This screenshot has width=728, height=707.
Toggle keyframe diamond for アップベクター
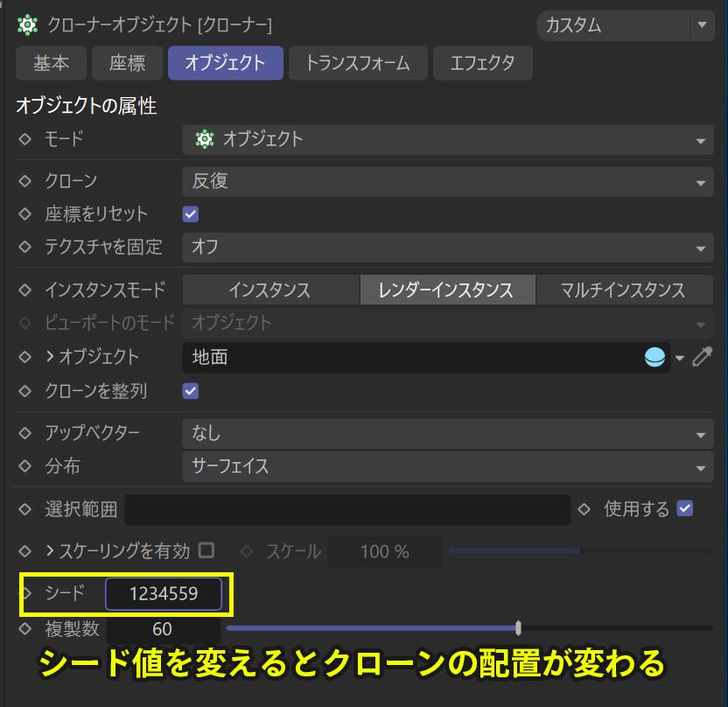click(x=24, y=433)
